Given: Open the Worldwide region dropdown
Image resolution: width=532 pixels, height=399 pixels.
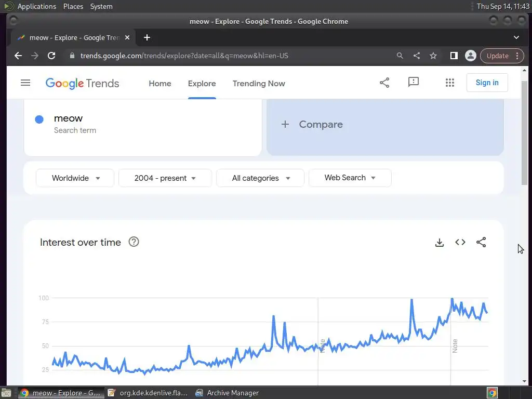Looking at the screenshot, I should (x=75, y=178).
